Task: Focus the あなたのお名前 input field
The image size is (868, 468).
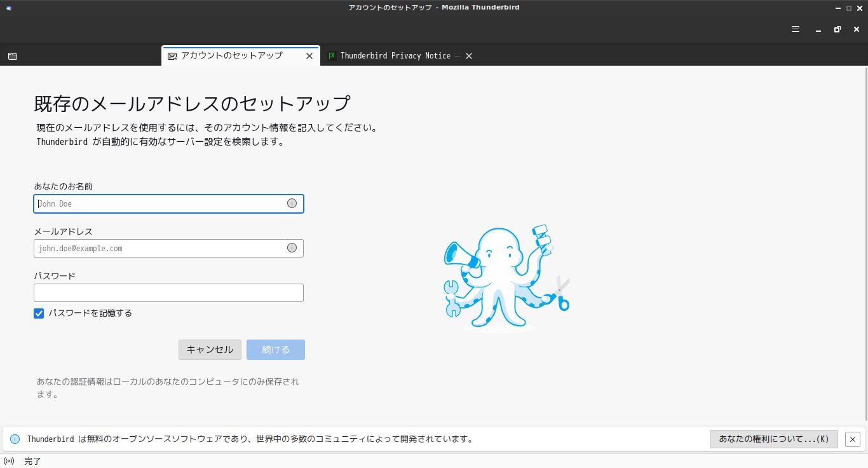Action: (x=159, y=204)
